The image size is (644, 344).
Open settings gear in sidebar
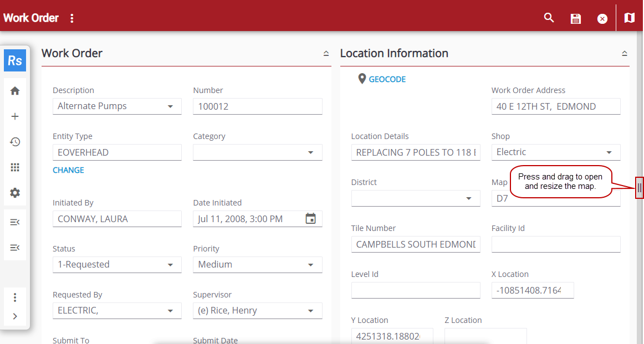click(15, 193)
